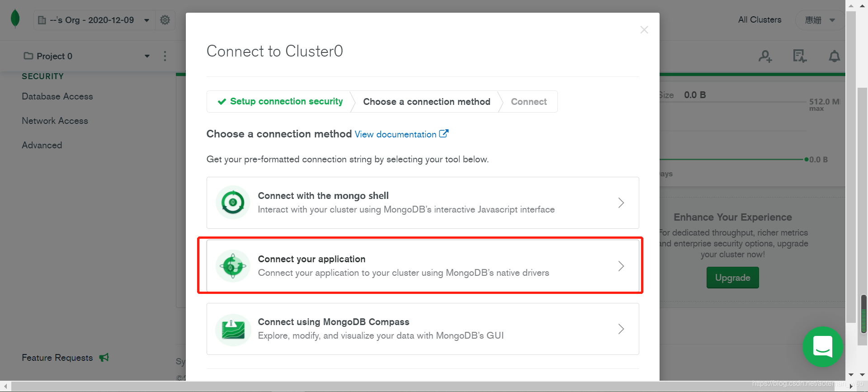868x392 pixels.
Task: Open activity feed icon
Action: [800, 56]
